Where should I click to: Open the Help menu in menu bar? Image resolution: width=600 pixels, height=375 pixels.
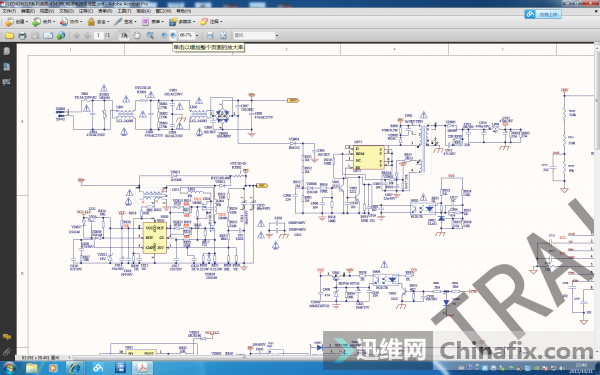[184, 11]
